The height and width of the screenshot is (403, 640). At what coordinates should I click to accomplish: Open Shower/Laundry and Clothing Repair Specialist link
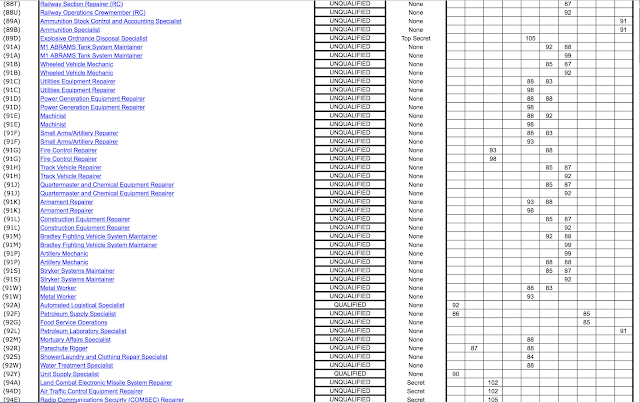coord(104,357)
